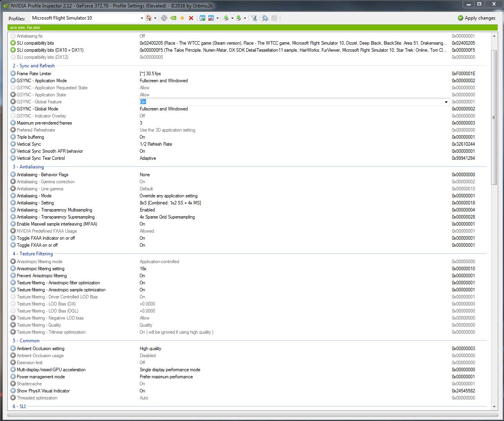Click hex value 0x32610244
This screenshot has height=421, width=504.
pyautogui.click(x=463, y=144)
